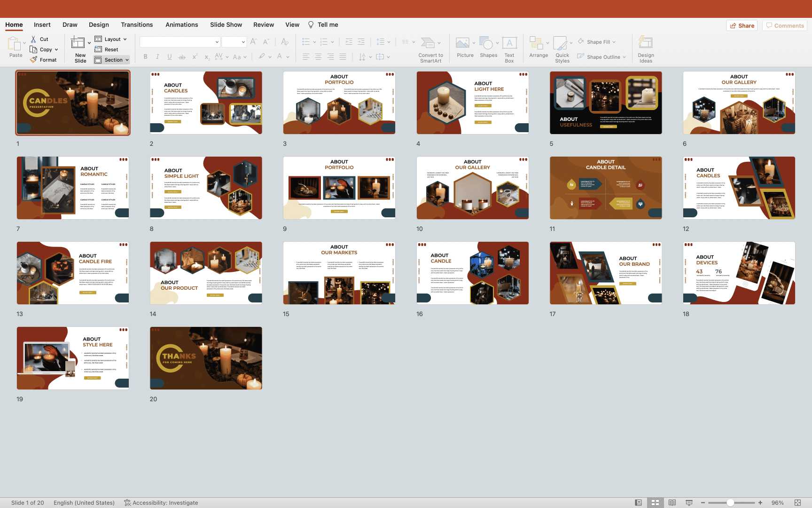Click the New Slide icon
Image resolution: width=812 pixels, height=508 pixels.
click(x=78, y=43)
